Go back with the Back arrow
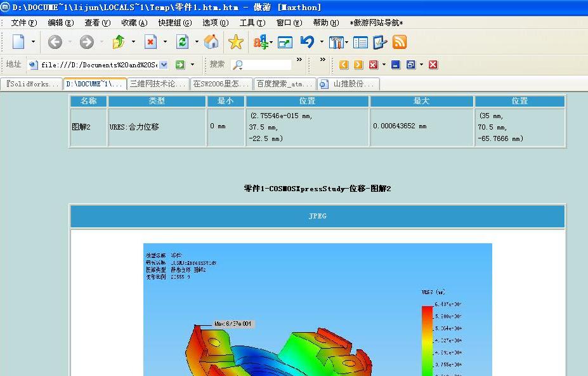This screenshot has height=376, width=588. [x=55, y=42]
